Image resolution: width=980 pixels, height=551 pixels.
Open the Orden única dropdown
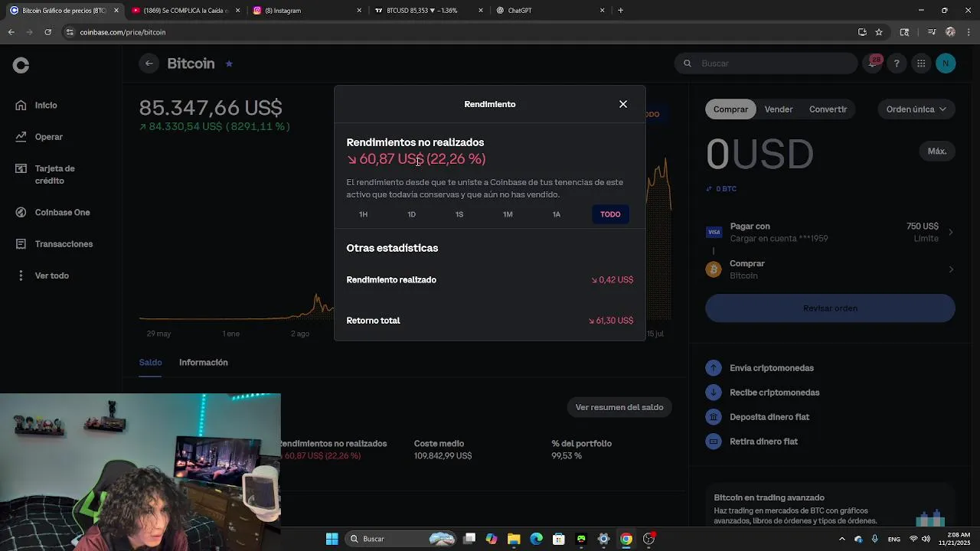coord(916,109)
